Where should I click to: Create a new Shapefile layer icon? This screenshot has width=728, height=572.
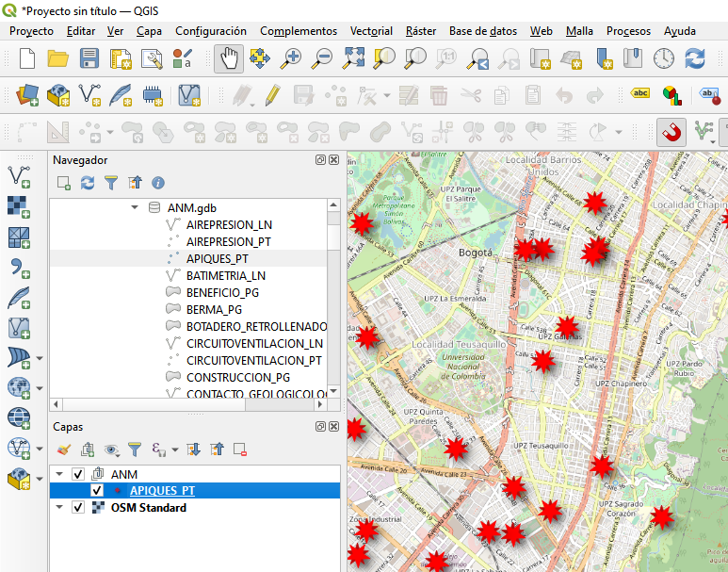[x=89, y=95]
